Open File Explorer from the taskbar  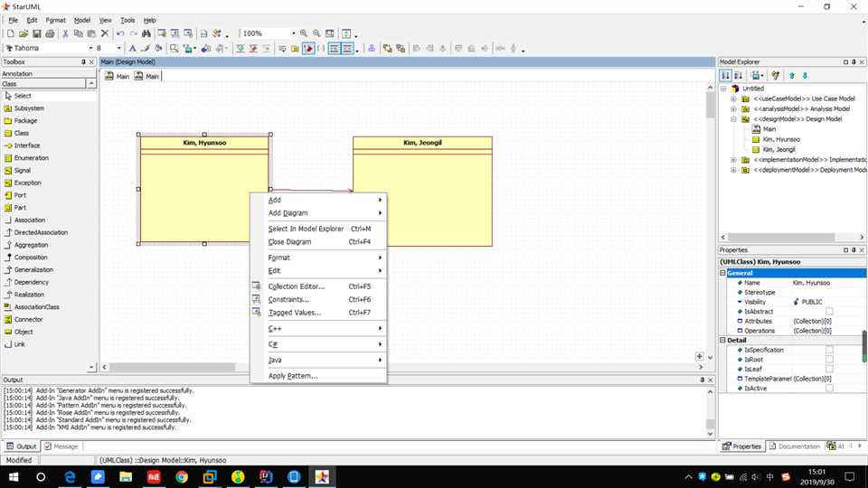[126, 477]
